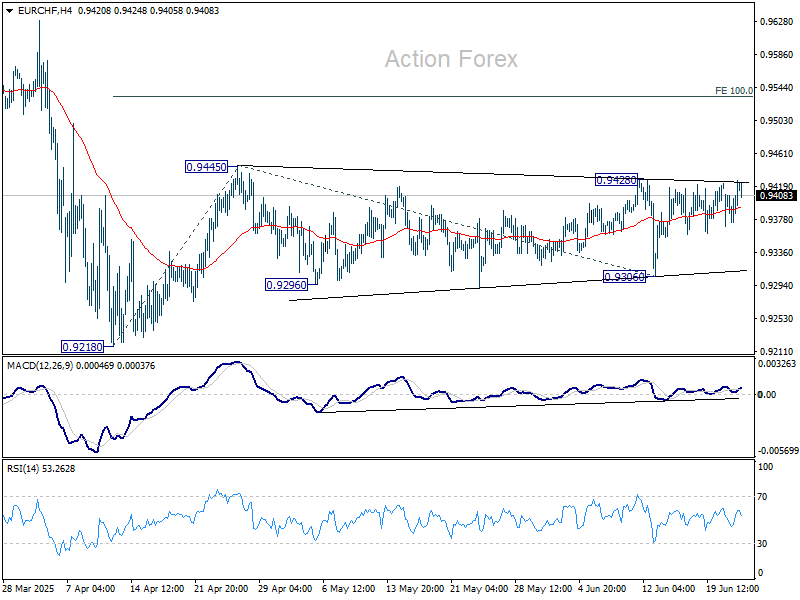Click the MACD -0.005699 scale value
800x600 pixels.
[x=778, y=451]
